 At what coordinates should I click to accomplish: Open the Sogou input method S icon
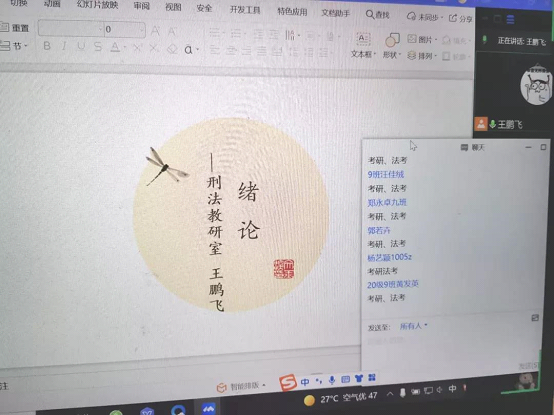(288, 382)
